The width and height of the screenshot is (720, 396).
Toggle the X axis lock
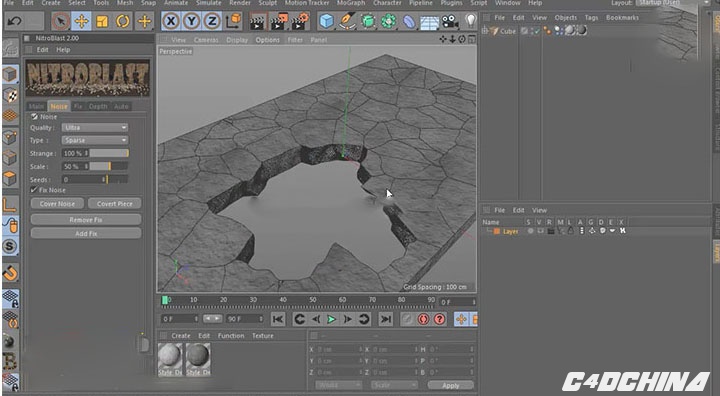pos(171,21)
